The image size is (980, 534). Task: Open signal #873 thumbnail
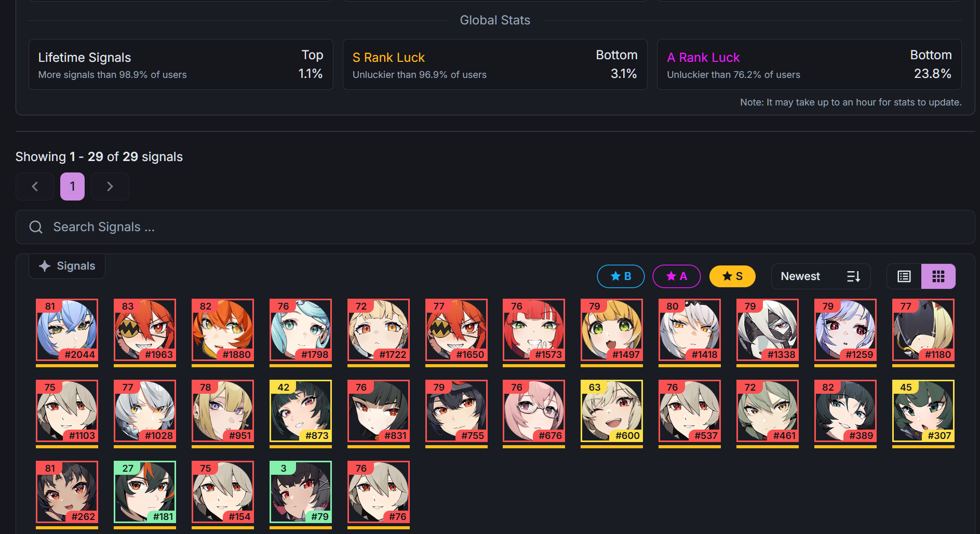[x=301, y=411]
